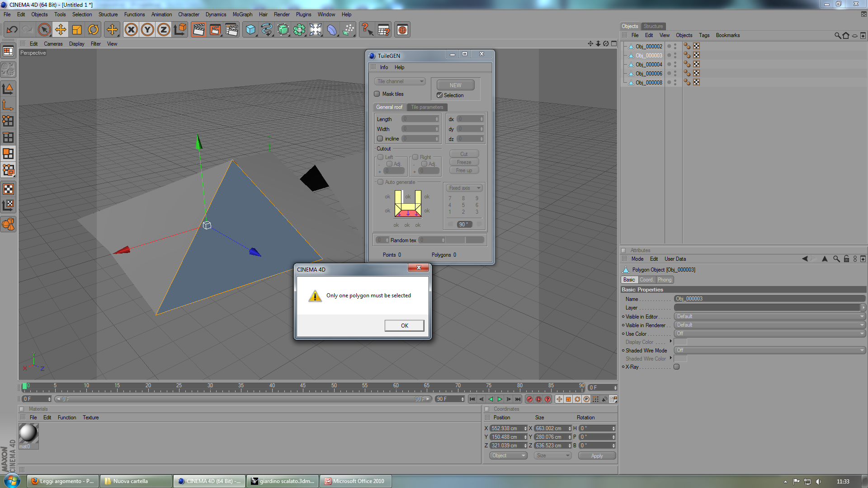Enable the Mask tiles checkbox
Viewport: 868px width, 488px height.
[377, 94]
